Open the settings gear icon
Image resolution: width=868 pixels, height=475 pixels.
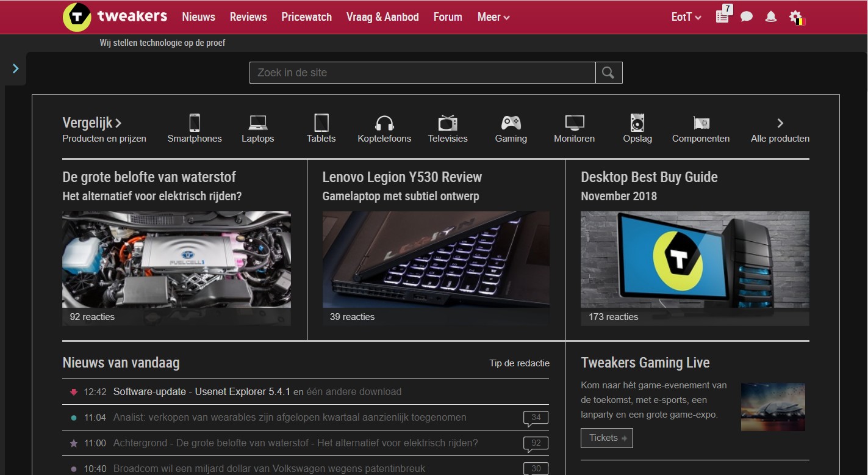(x=795, y=17)
